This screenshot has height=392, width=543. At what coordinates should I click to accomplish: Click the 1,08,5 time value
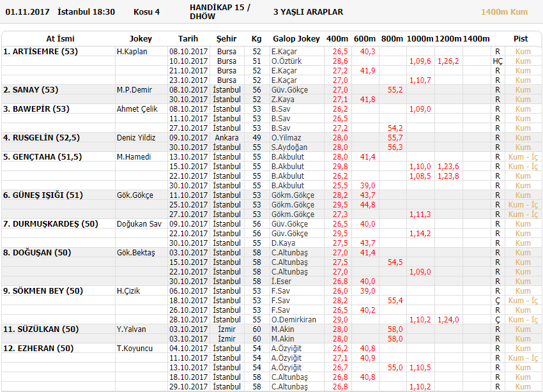coord(420,176)
